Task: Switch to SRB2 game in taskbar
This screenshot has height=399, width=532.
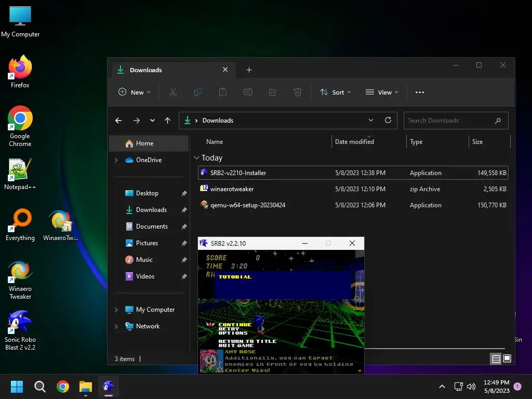Action: pos(109,387)
